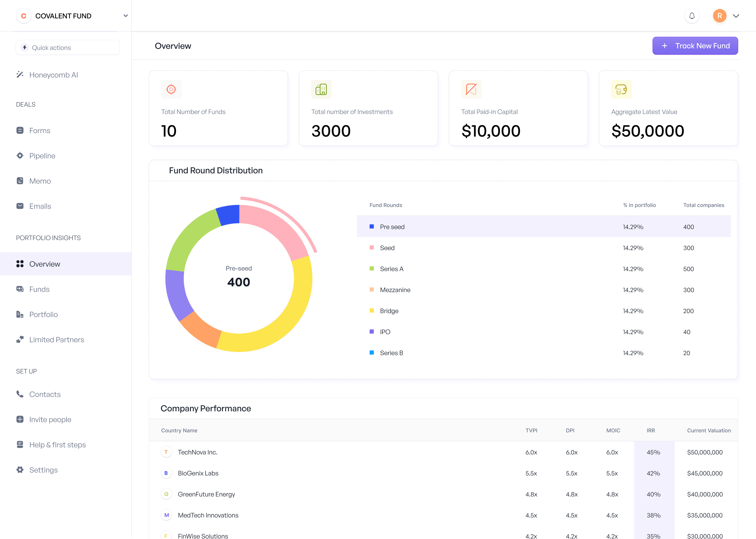Expand the user account chevron menu
The image size is (756, 539).
736,16
